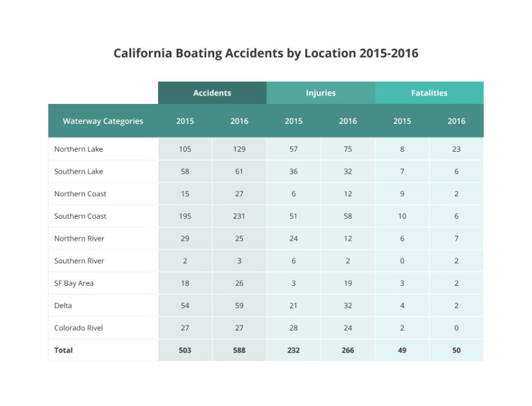Click Total 2016 fatalities value 50
The width and height of the screenshot is (532, 406).
457,350
